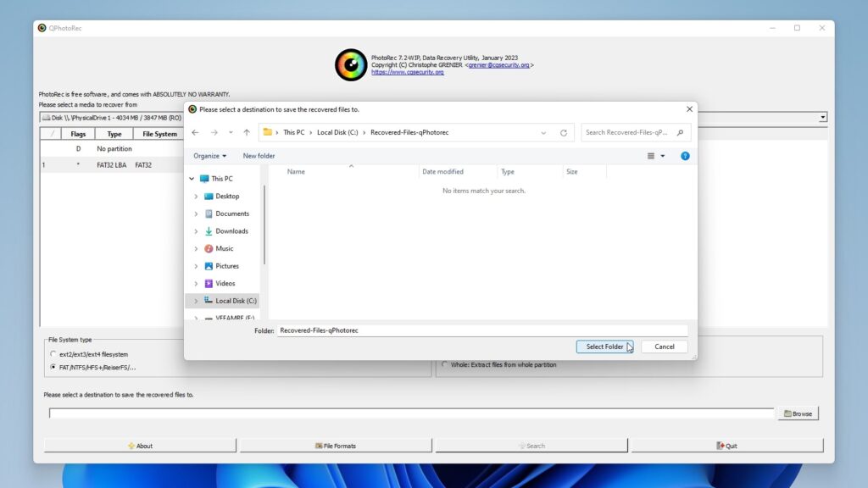The image size is (868, 488).
Task: Click the view layout icon in the dialog
Action: coord(651,156)
